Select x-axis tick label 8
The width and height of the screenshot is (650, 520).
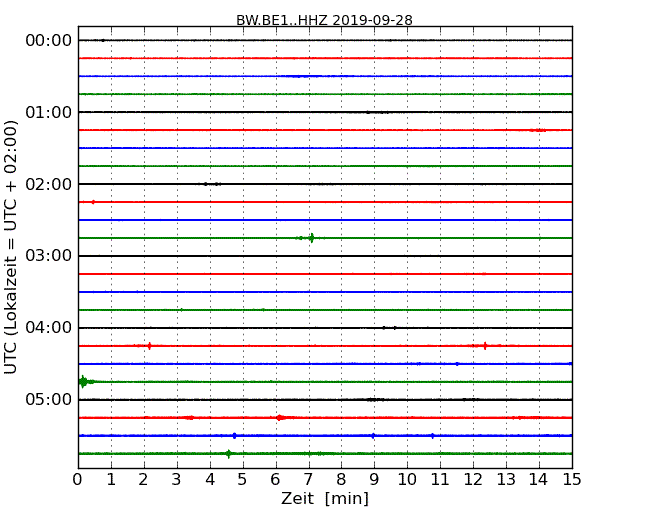point(341,479)
